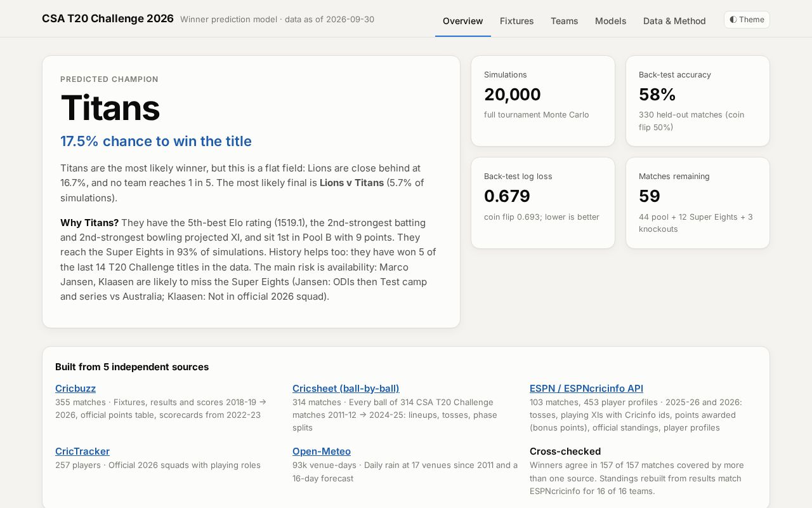Follow the Cricsheet (ball-by-ball) link
The image size is (812, 508).
click(x=346, y=388)
